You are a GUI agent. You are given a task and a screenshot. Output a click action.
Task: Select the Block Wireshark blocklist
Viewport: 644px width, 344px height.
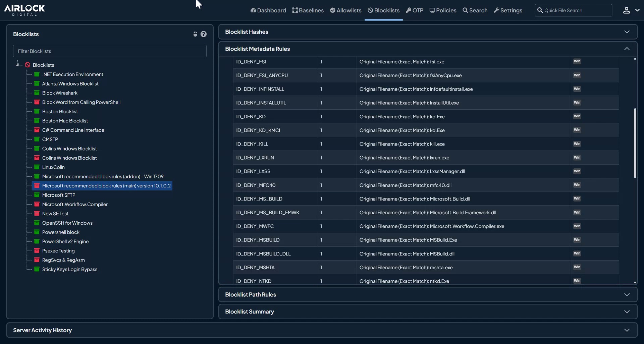point(60,93)
